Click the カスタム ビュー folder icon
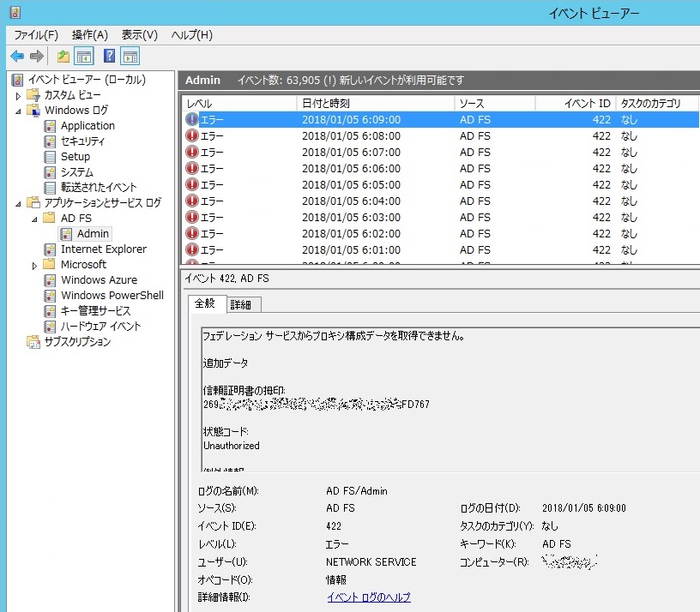Screen dimensions: 700x612 click(33, 95)
